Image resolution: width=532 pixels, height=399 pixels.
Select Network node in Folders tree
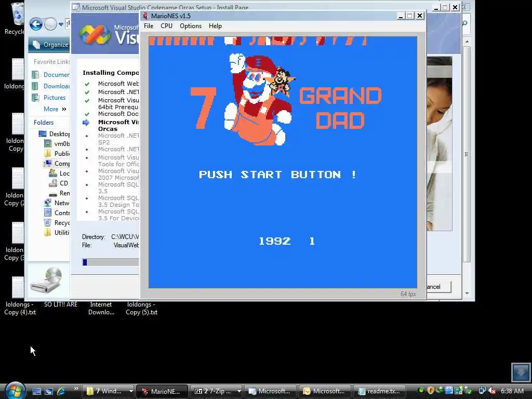point(57,203)
